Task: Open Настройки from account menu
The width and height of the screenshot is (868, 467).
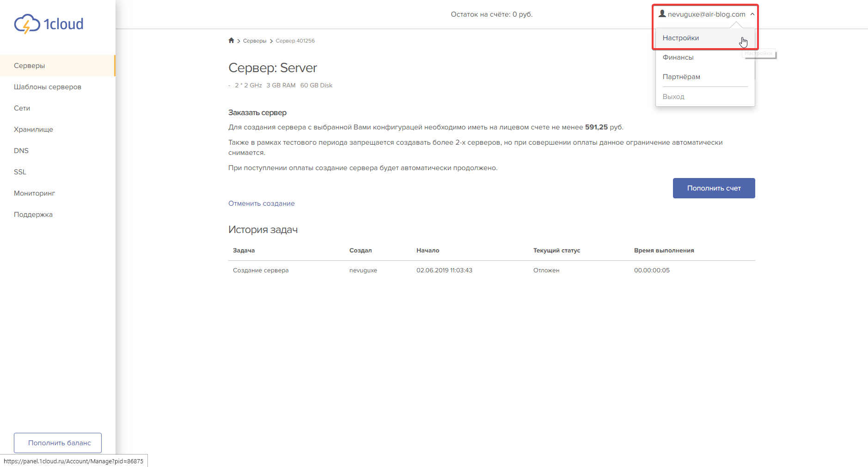Action: tap(680, 38)
